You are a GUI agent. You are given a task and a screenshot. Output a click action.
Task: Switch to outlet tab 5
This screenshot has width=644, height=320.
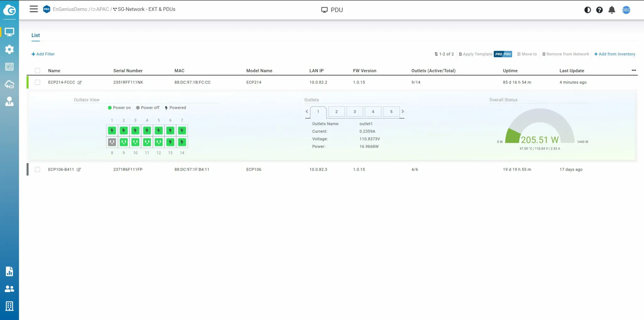(x=391, y=112)
